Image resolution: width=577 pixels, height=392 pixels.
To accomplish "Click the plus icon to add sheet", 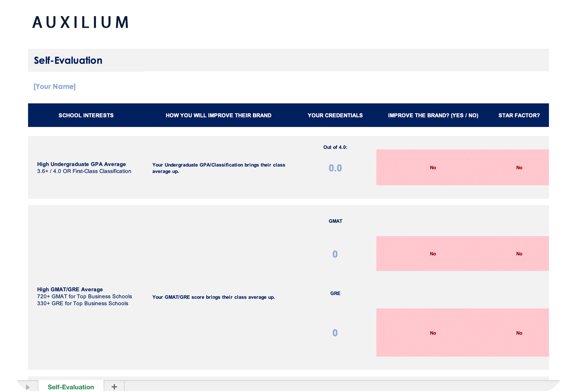I will (114, 386).
